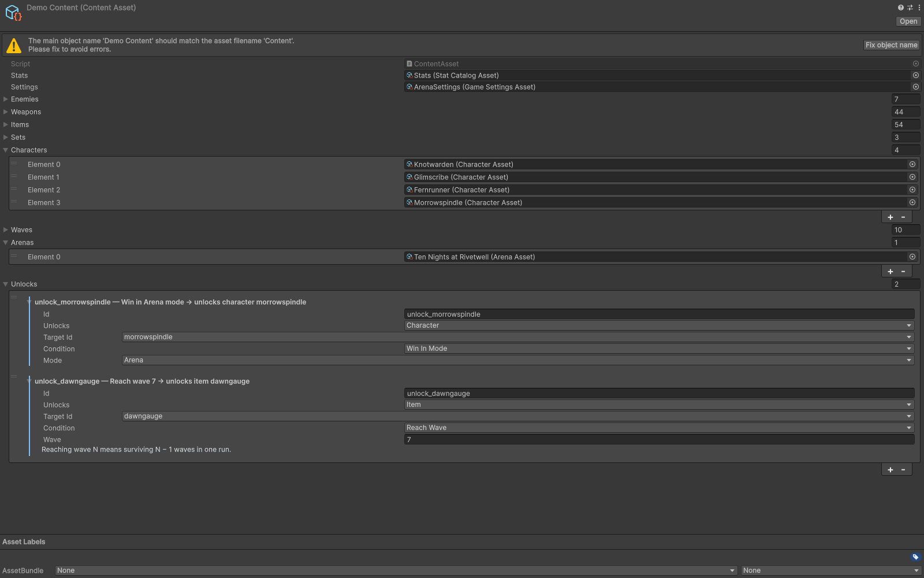Click the Content Asset cube icon

13,13
